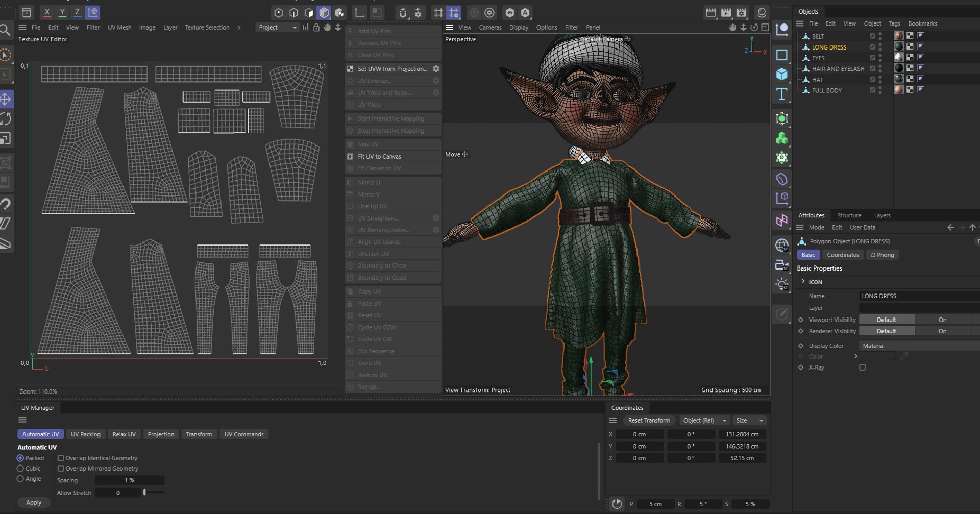Toggle the X-Ray checkbox

point(863,368)
